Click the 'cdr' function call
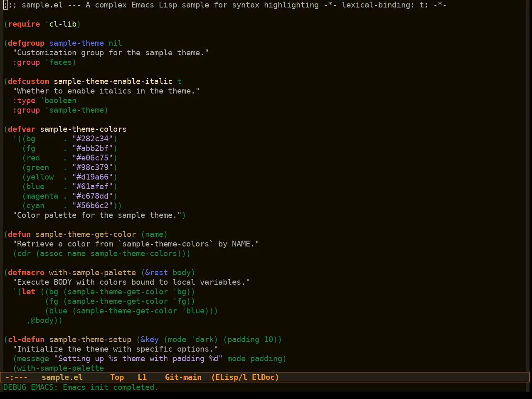The image size is (532, 399). [x=24, y=254]
